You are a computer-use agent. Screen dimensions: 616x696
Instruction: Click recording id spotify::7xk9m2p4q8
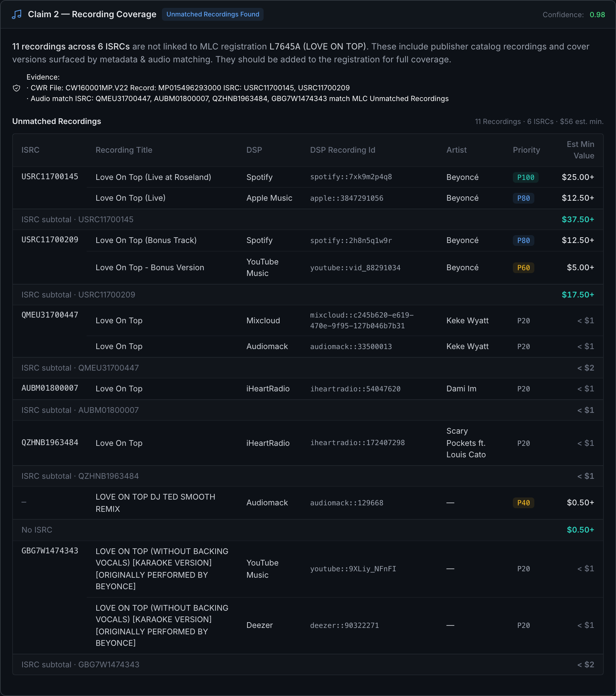pyautogui.click(x=351, y=177)
